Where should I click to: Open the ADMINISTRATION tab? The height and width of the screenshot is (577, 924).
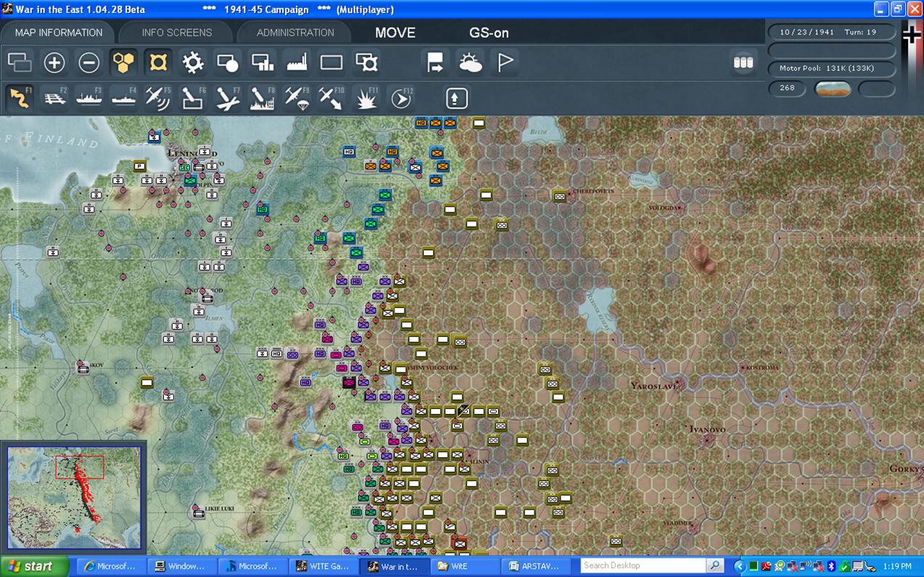[295, 33]
